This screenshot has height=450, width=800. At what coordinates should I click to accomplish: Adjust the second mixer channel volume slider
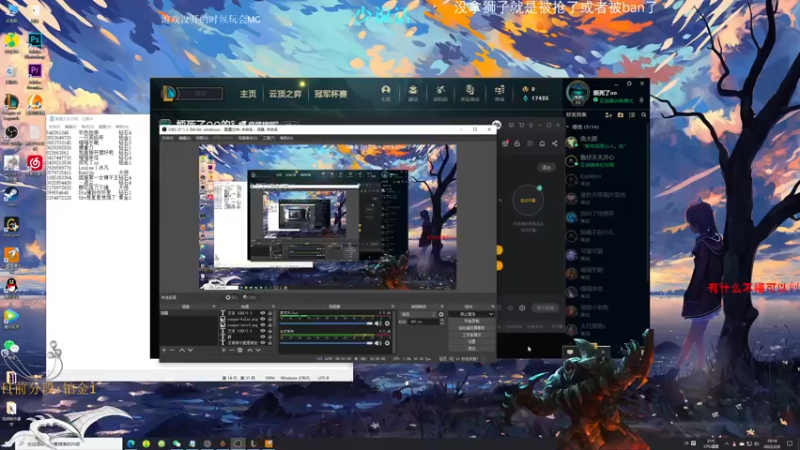(327, 343)
